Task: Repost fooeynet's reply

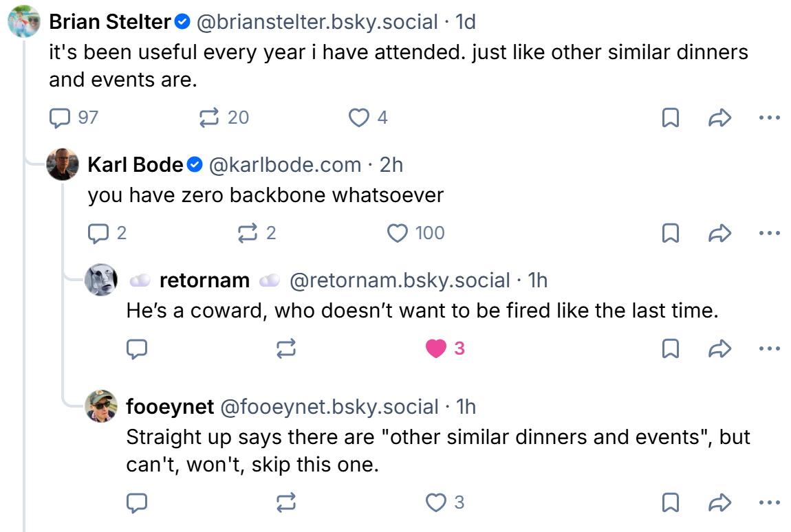Action: coord(286,503)
